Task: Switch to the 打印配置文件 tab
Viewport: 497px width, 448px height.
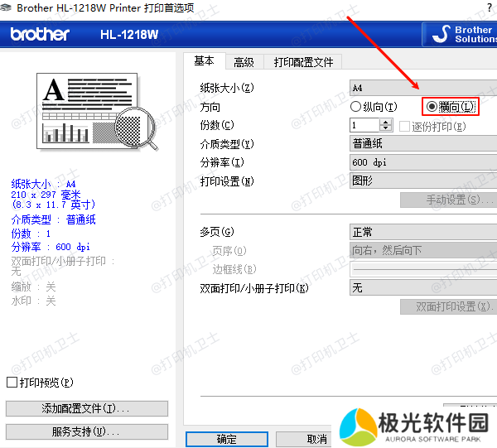Action: (303, 62)
